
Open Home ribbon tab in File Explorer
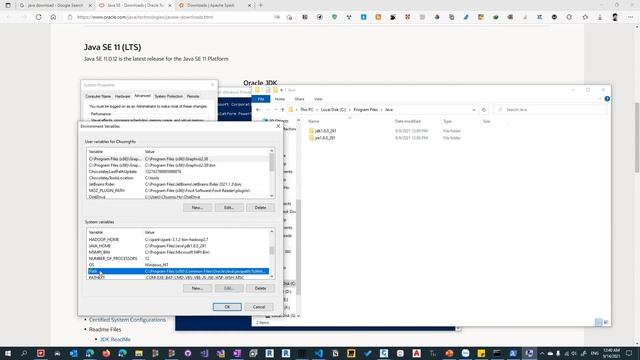pos(280,99)
